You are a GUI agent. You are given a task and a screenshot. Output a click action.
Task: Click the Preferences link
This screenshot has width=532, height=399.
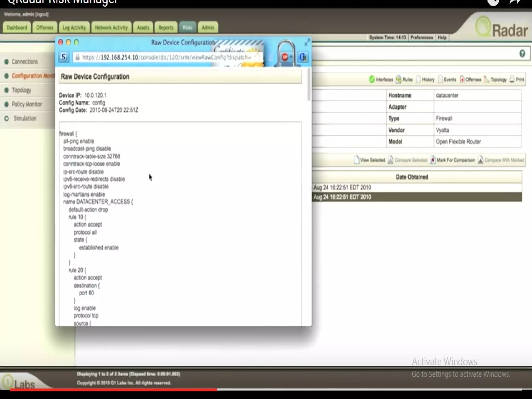coord(421,37)
